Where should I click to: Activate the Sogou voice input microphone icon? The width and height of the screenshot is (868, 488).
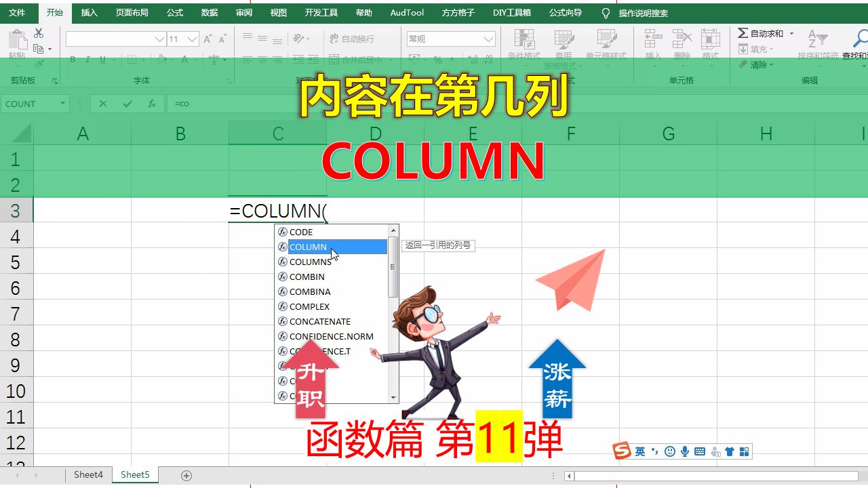point(685,450)
